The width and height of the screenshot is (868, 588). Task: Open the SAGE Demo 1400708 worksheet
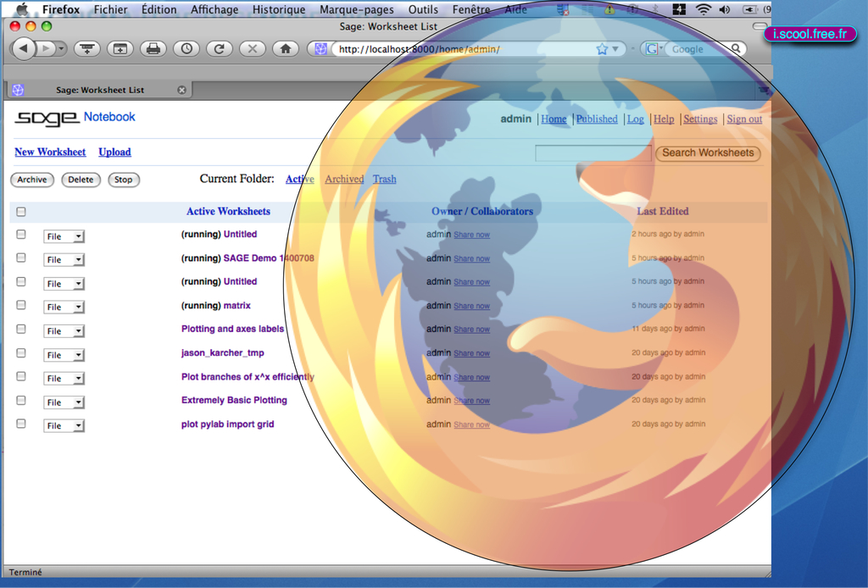point(269,258)
